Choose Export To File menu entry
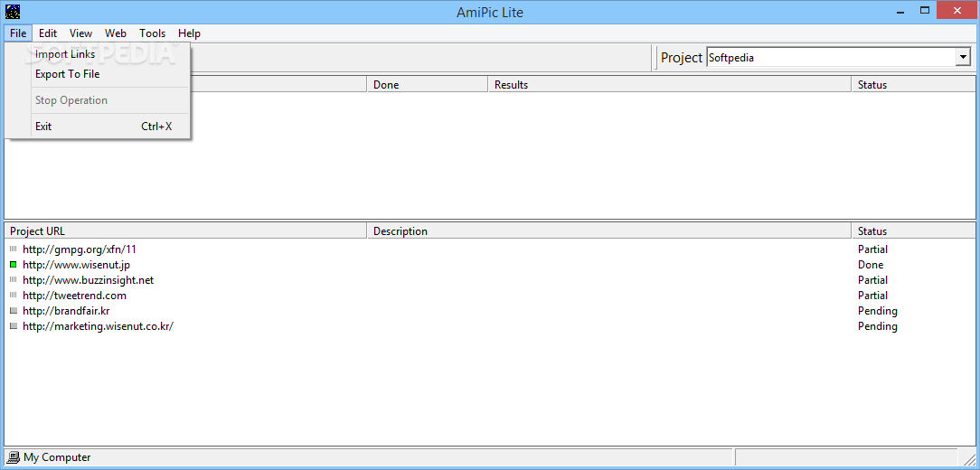Screen dimensions: 980x470 tap(97, 74)
